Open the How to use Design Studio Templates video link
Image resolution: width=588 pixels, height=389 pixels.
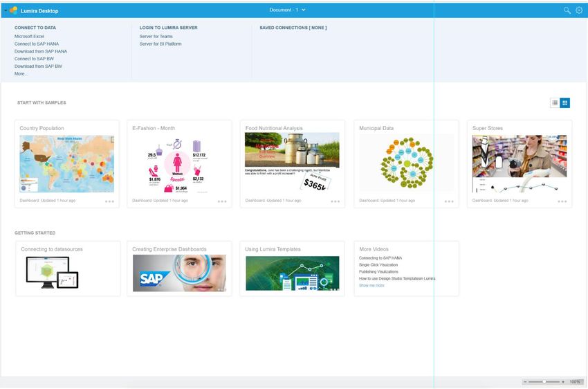[397, 279]
